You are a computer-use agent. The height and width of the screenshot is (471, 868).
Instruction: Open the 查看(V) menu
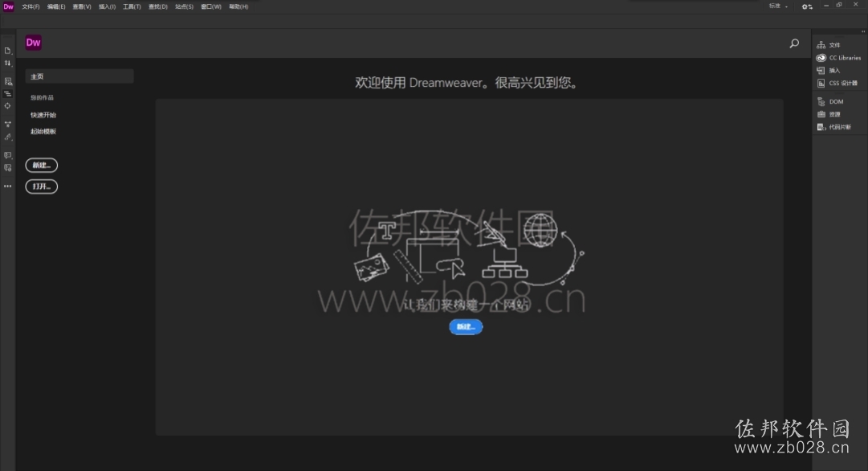click(82, 6)
